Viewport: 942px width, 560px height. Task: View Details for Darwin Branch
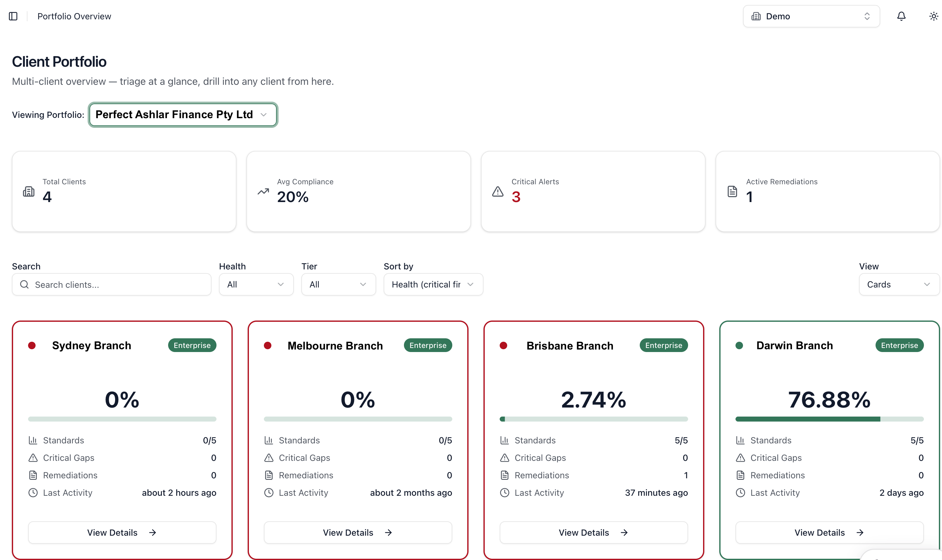[x=829, y=533]
